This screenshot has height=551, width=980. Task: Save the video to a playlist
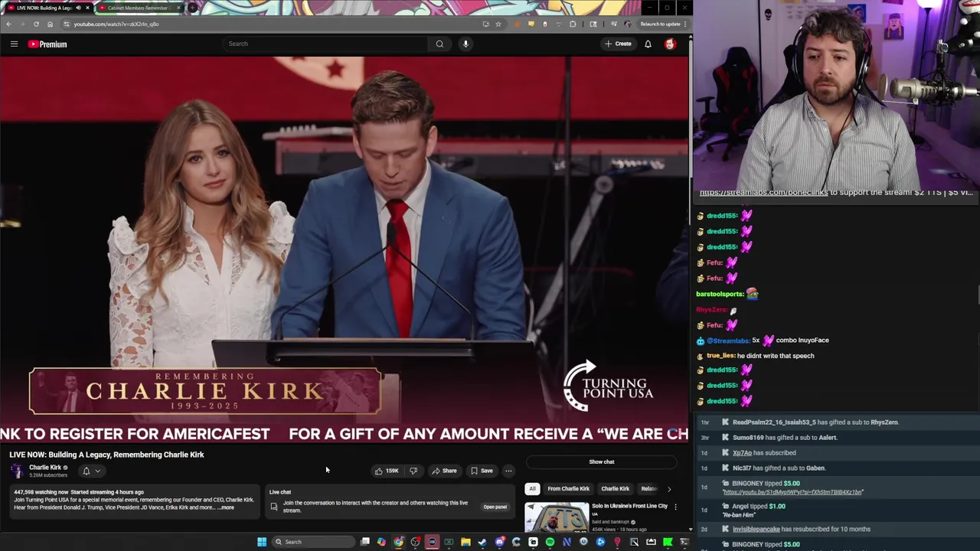(482, 471)
